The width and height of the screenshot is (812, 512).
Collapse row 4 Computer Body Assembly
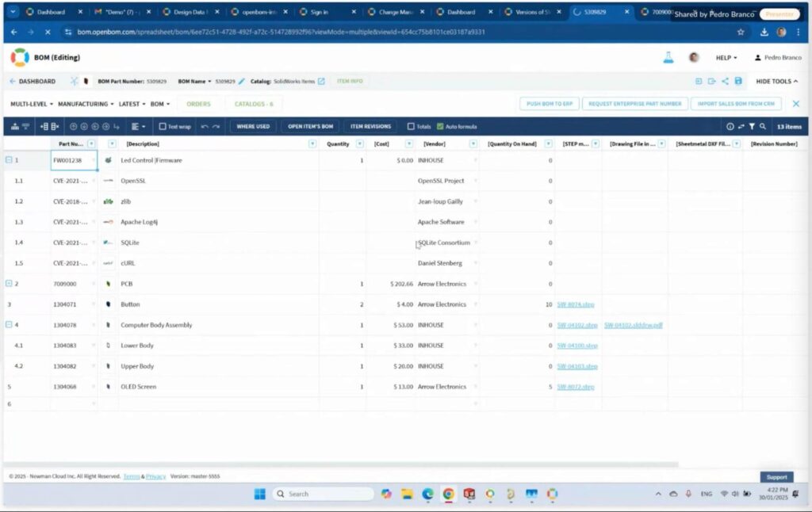point(9,325)
